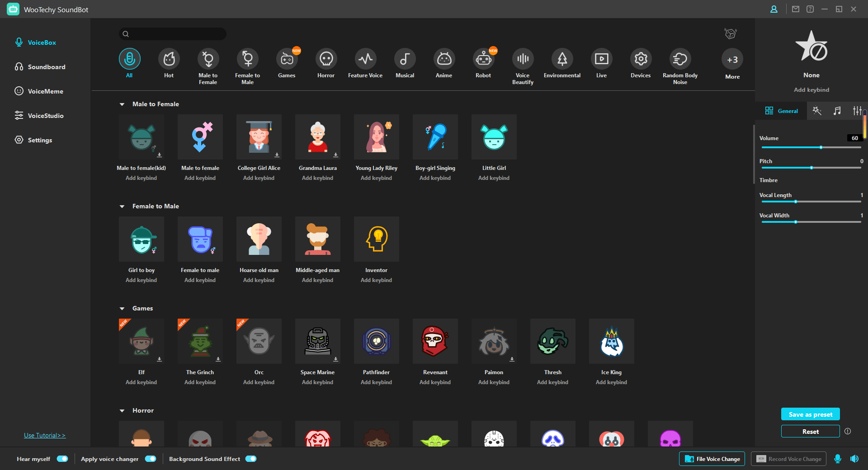Select the Grandma Laura voice thumbnail

click(317, 137)
